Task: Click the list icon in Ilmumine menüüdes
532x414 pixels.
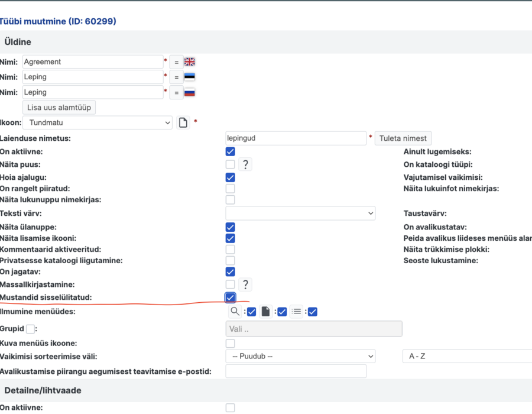Action: coord(296,311)
